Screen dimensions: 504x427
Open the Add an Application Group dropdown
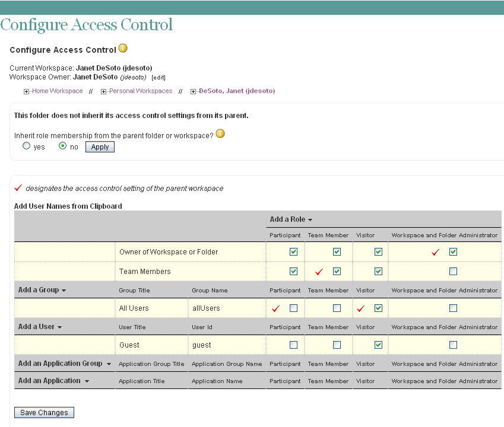tap(62, 364)
